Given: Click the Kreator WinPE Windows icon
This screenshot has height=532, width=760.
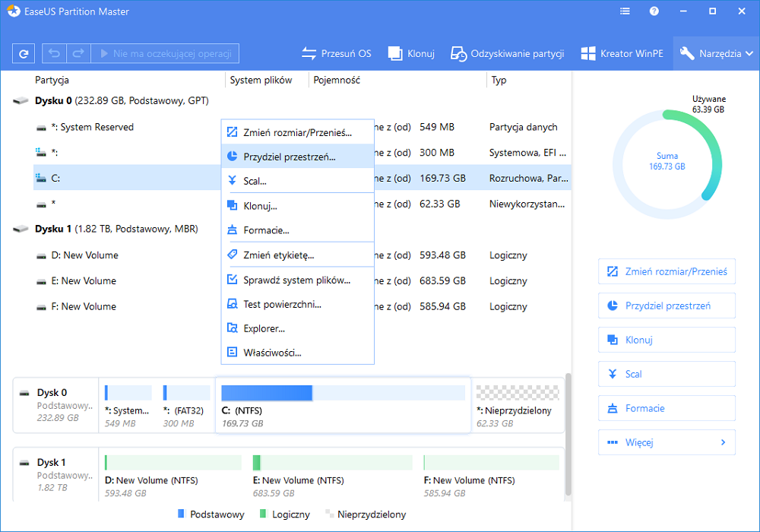Looking at the screenshot, I should (588, 53).
